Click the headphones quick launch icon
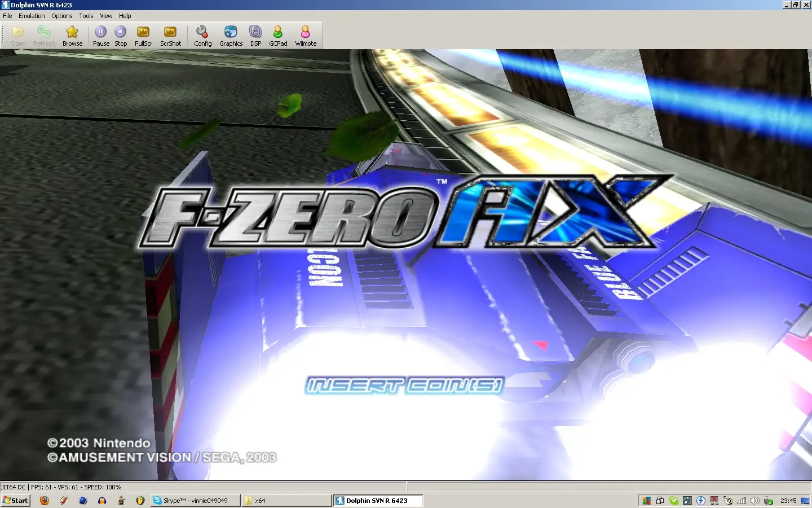This screenshot has height=508, width=812. 102,501
